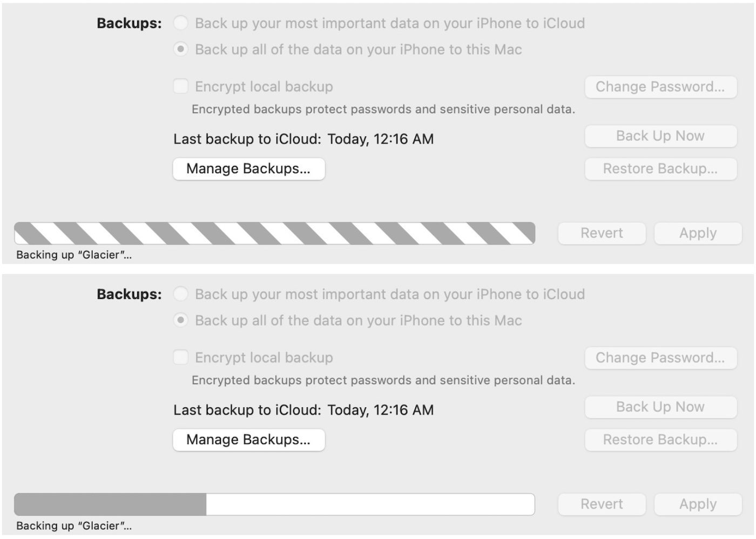Screen dimensions: 756x539
Task: Toggle Encrypt local backup checkbox in lower panel
Action: [181, 357]
